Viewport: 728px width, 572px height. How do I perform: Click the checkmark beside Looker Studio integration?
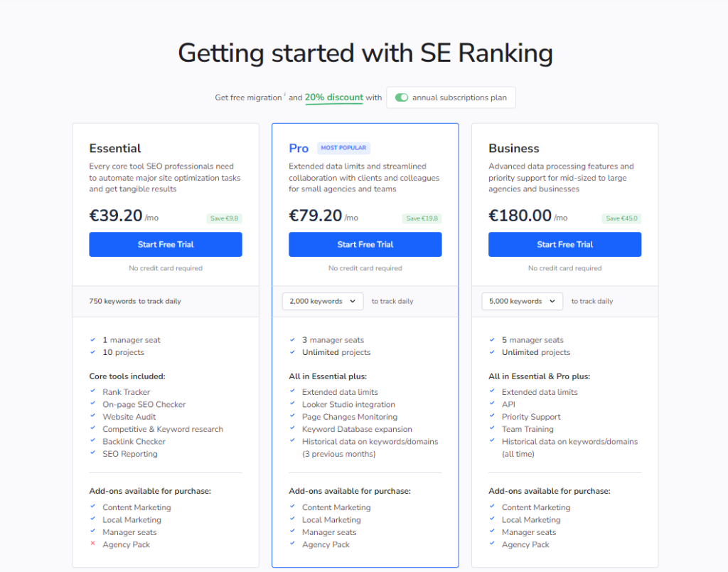point(293,404)
